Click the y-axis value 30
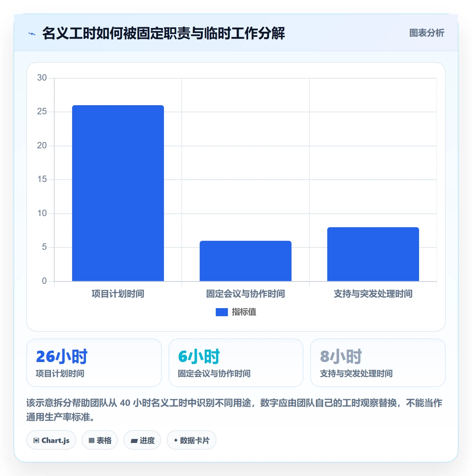Image resolution: width=472 pixels, height=476 pixels. coord(42,78)
